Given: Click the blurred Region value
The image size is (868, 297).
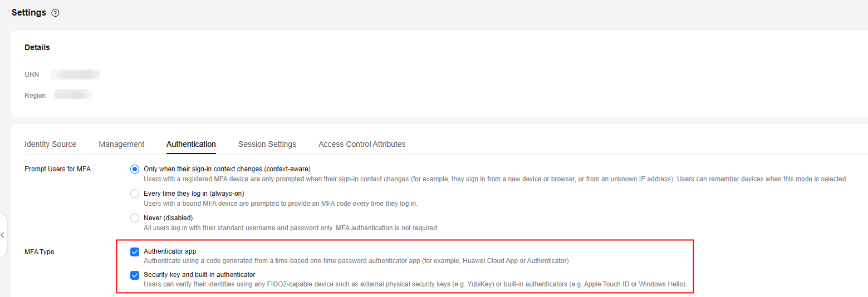Looking at the screenshot, I should 74,95.
